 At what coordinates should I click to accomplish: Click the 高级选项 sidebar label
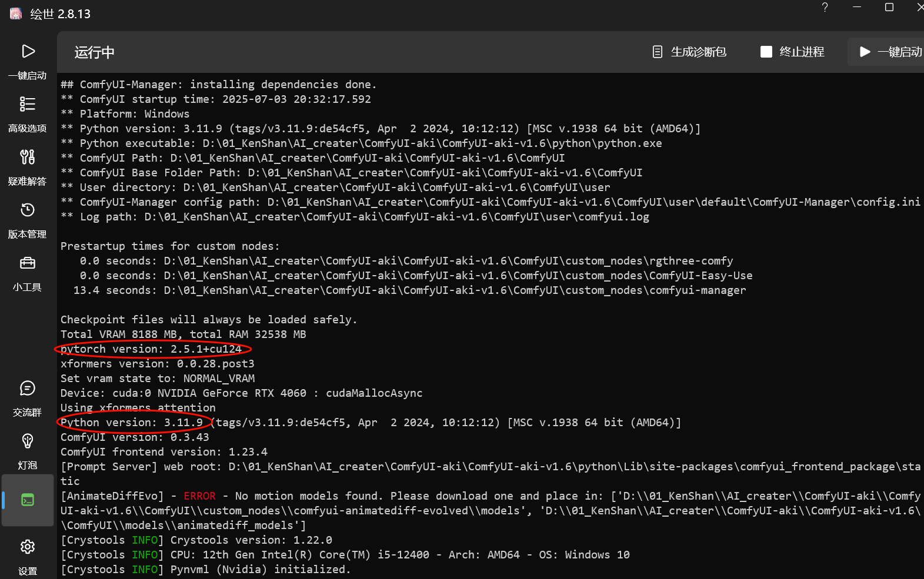[28, 129]
